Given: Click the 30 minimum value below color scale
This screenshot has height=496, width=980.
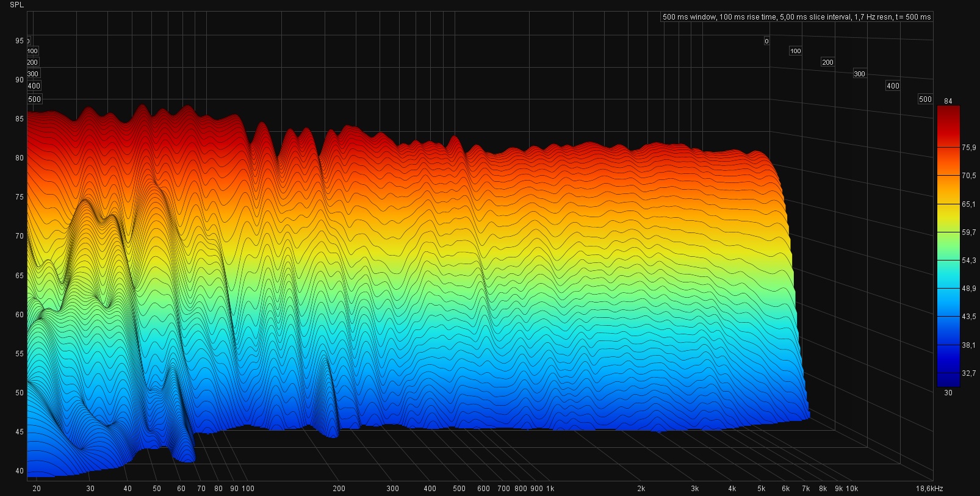Looking at the screenshot, I should [948, 393].
